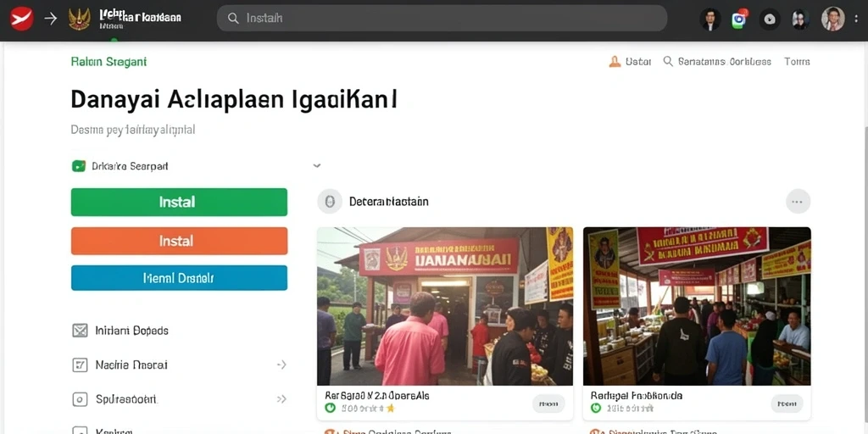Click the round gray icon beside 'Deteranlastain'
This screenshot has width=868, height=434.
pos(330,202)
